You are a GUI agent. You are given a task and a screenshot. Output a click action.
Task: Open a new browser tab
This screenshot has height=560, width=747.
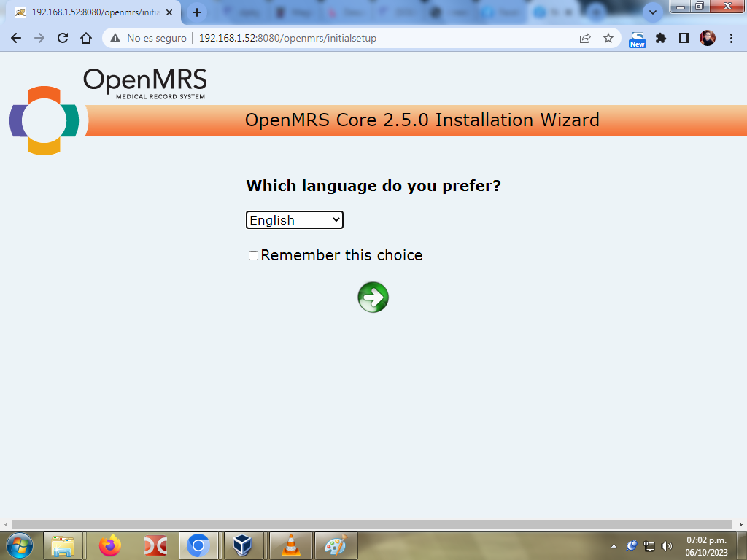(197, 12)
